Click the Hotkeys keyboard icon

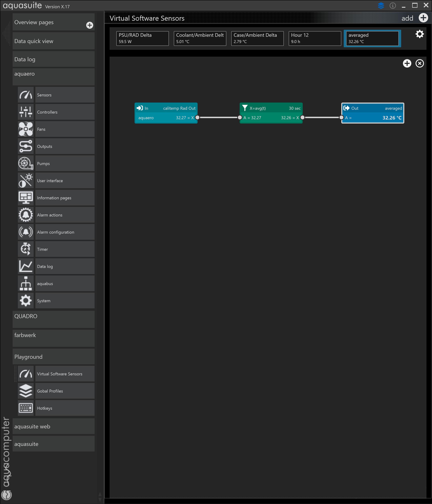(x=26, y=408)
